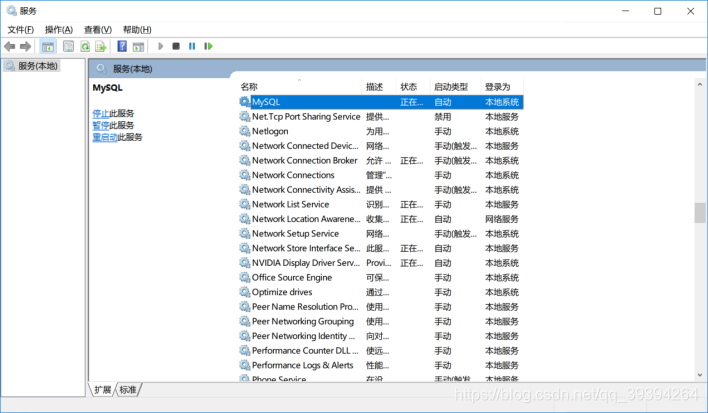Select the Optimize drives service name
The width and height of the screenshot is (708, 413).
(x=282, y=292)
